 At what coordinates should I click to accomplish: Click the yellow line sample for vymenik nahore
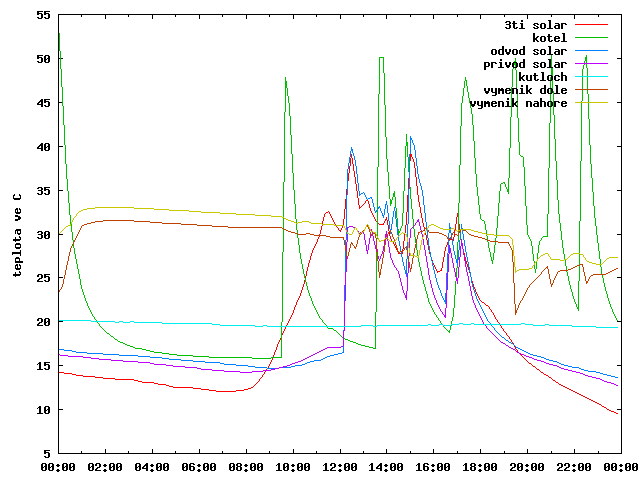[x=591, y=103]
